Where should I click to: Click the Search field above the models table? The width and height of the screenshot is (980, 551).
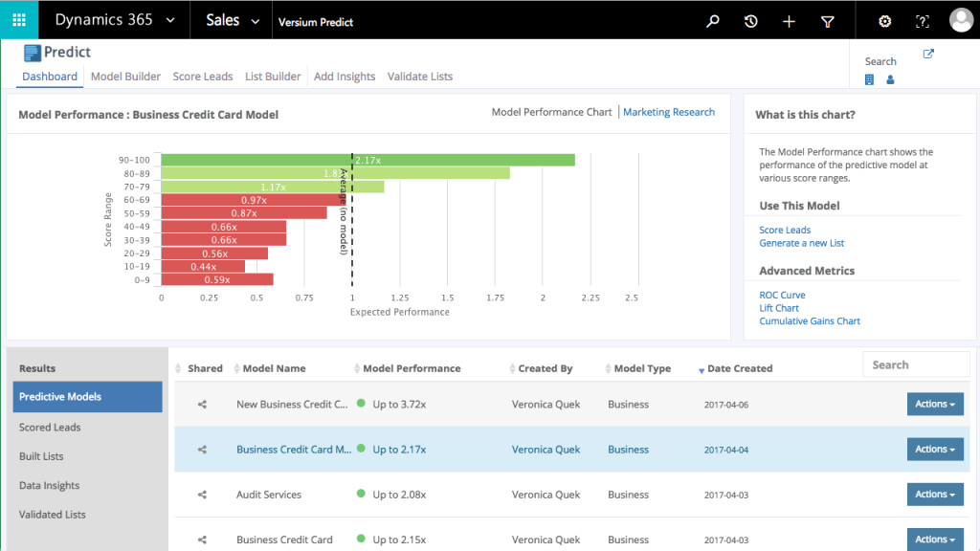pyautogui.click(x=915, y=364)
